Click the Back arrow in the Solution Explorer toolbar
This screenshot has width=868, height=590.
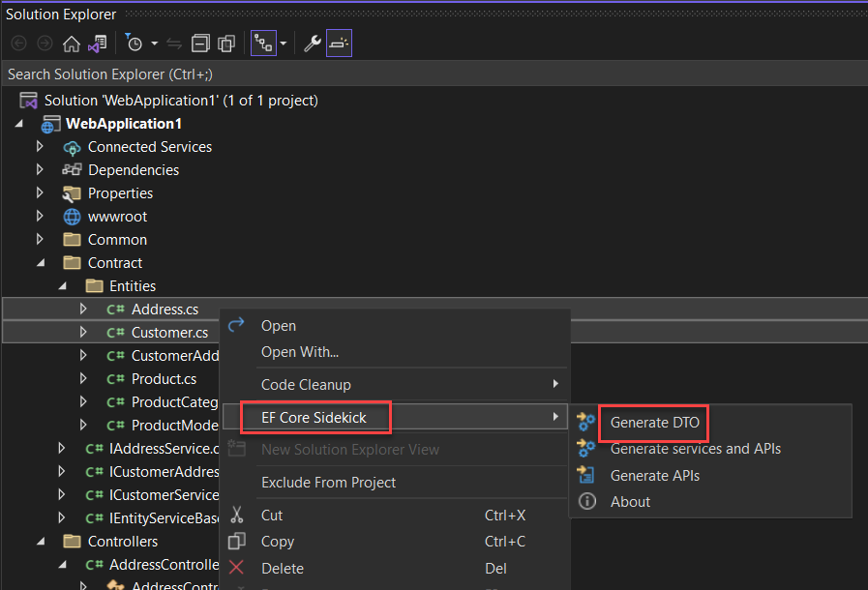coord(18,44)
